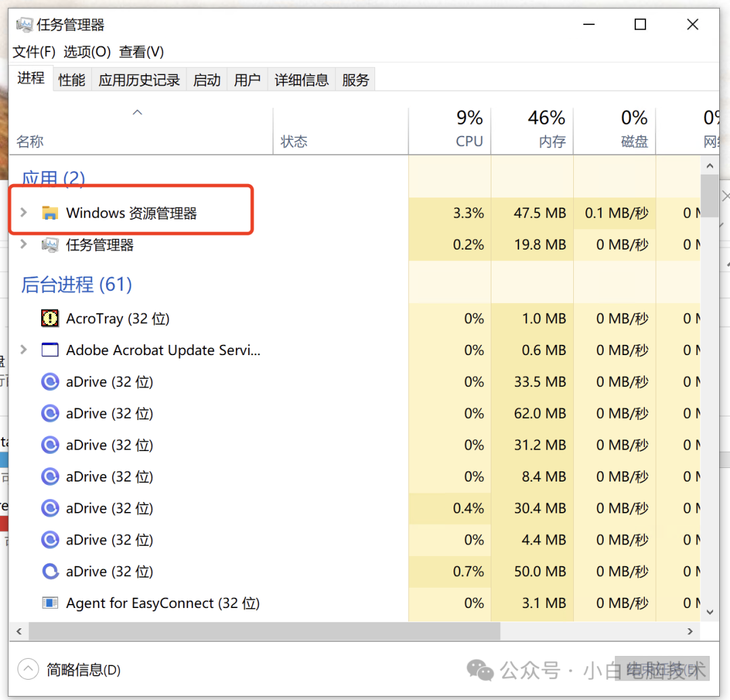Switch to the 用户 tab
This screenshot has height=700, width=730.
click(247, 80)
